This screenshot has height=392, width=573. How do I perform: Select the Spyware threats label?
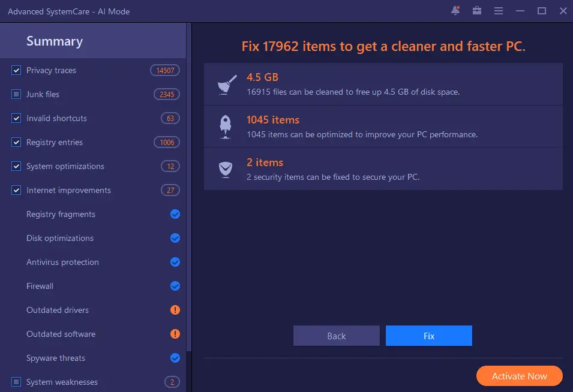click(56, 358)
